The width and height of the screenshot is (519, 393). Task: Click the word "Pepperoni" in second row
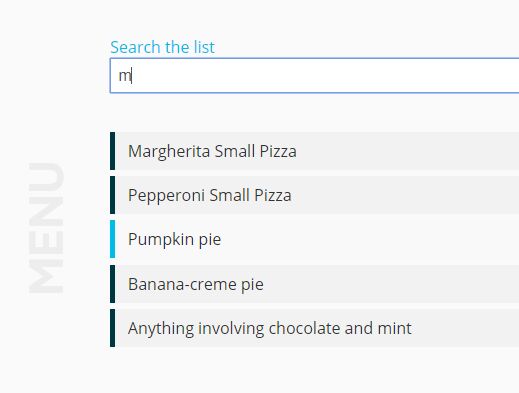[166, 196]
